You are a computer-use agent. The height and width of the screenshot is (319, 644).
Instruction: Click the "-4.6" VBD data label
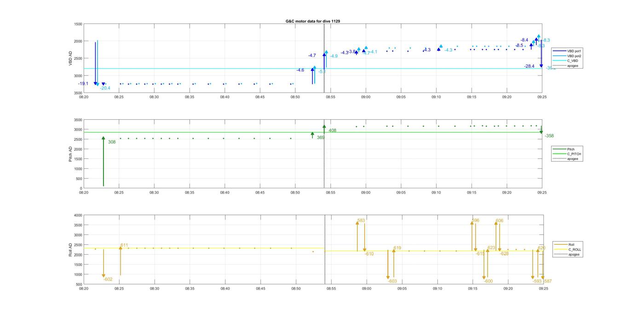(x=300, y=70)
